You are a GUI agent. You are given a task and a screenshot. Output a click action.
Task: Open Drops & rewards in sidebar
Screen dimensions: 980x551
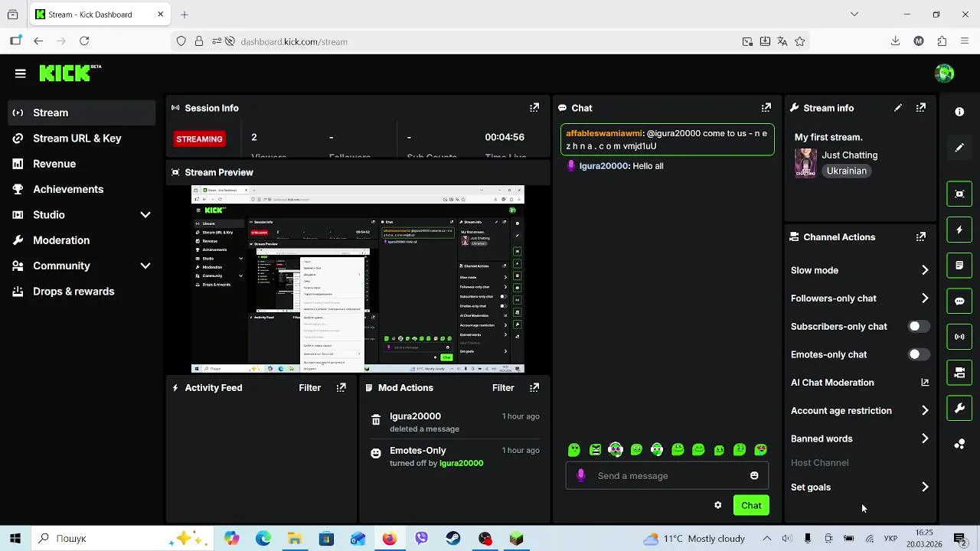82,292
